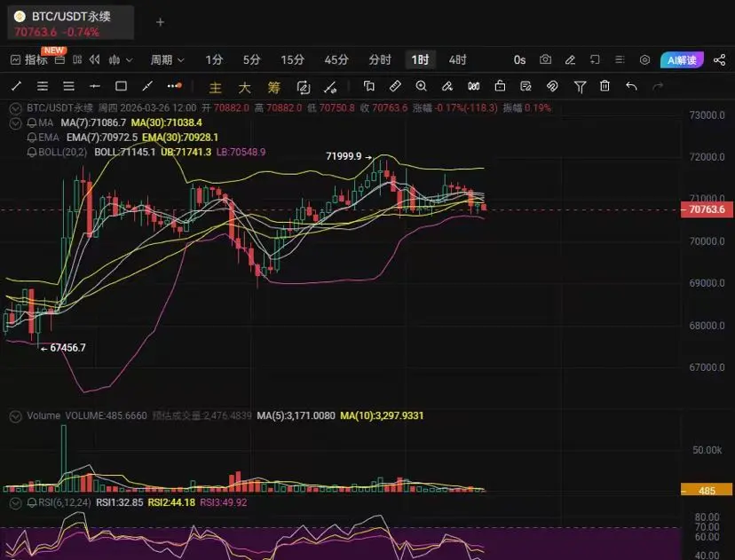Click the trash icon to delete drawings
735x560 pixels.
605,86
